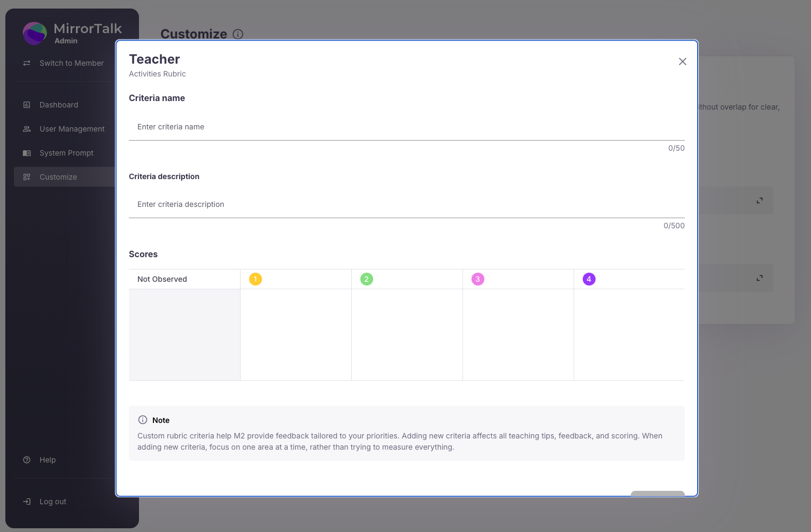The image size is (811, 532).
Task: Select the purple score 4 badge
Action: pyautogui.click(x=589, y=279)
